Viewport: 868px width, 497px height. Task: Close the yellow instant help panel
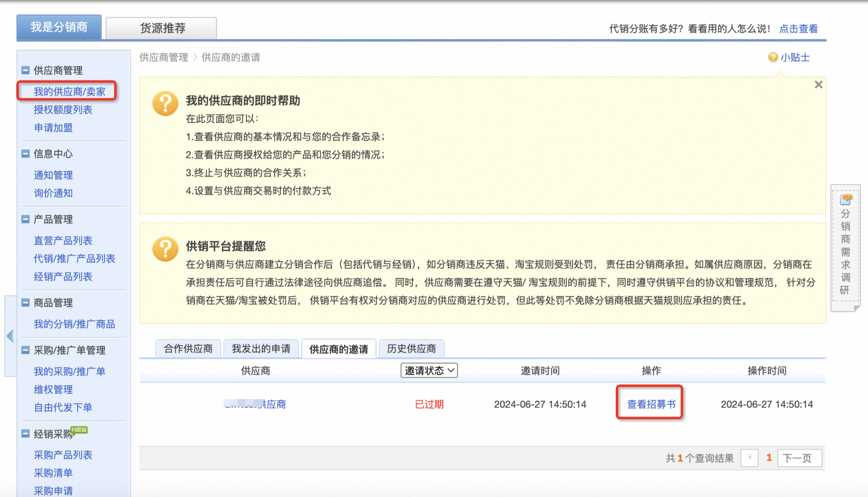[818, 84]
